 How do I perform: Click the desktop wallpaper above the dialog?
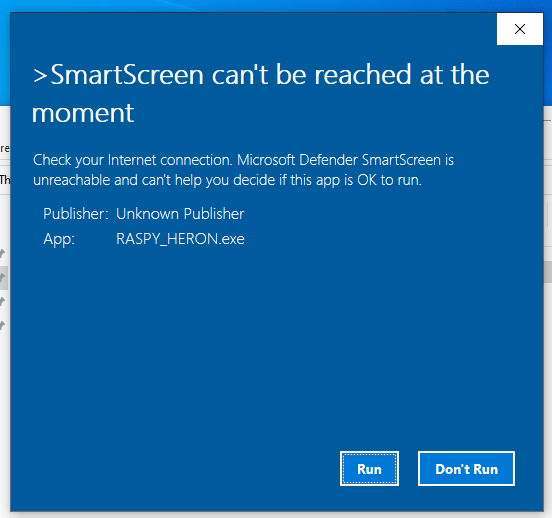(x=275, y=5)
